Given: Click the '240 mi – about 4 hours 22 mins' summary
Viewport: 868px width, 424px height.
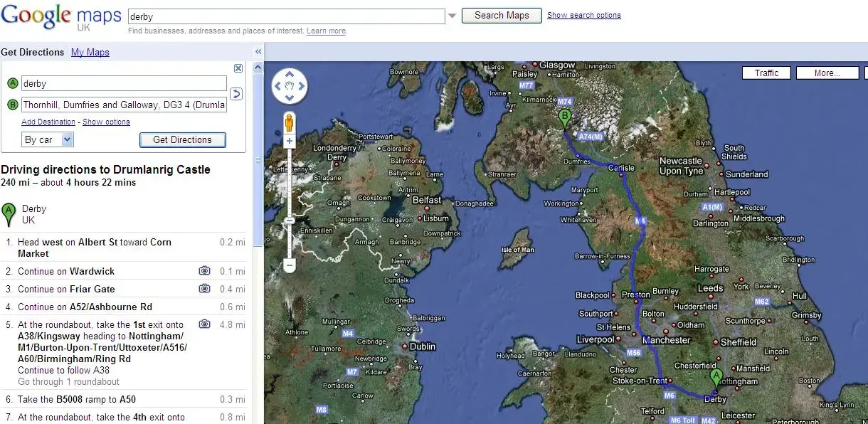Looking at the screenshot, I should (x=68, y=183).
